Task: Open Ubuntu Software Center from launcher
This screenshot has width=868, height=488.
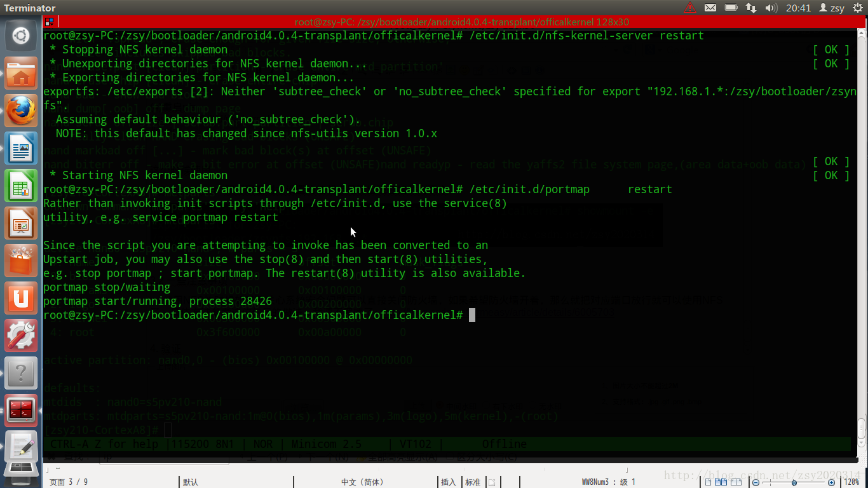Action: (21, 262)
